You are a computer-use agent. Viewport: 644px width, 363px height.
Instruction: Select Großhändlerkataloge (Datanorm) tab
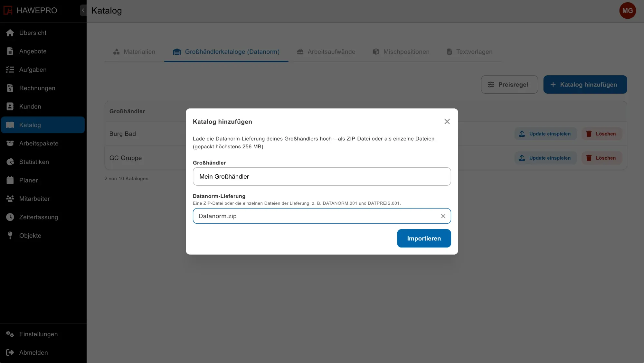[x=226, y=51]
